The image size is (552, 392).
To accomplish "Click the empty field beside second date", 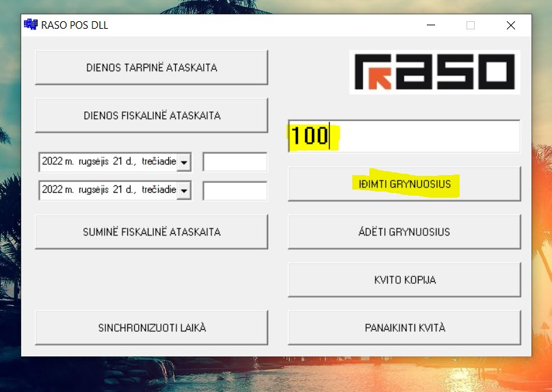I will pyautogui.click(x=235, y=191).
